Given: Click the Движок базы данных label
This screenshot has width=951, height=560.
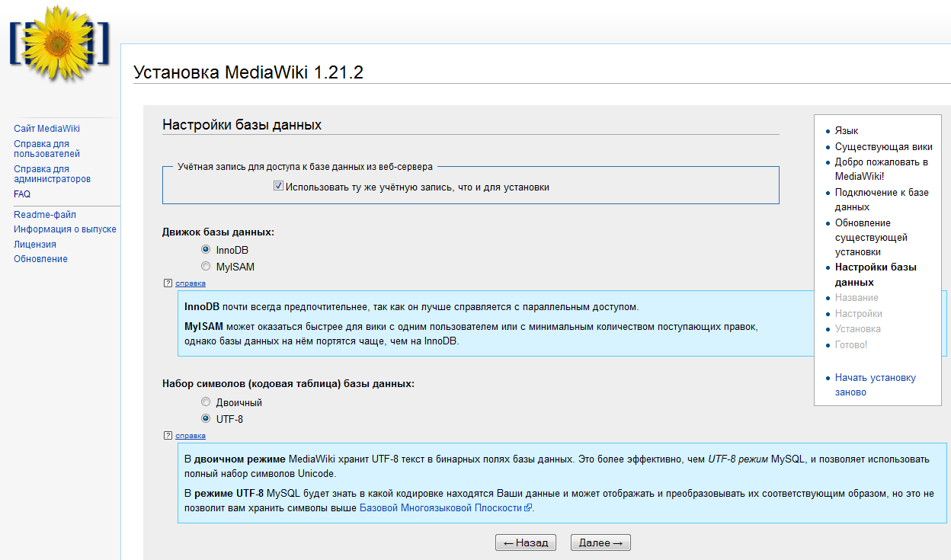Looking at the screenshot, I should 218,232.
